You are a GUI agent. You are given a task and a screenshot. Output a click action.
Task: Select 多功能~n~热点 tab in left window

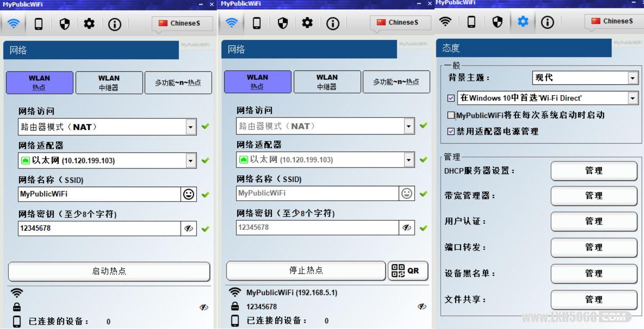(x=178, y=83)
